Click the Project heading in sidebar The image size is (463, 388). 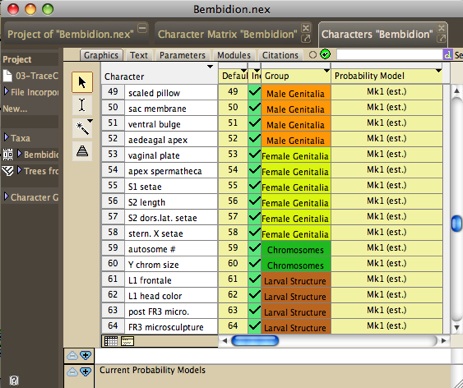17,60
